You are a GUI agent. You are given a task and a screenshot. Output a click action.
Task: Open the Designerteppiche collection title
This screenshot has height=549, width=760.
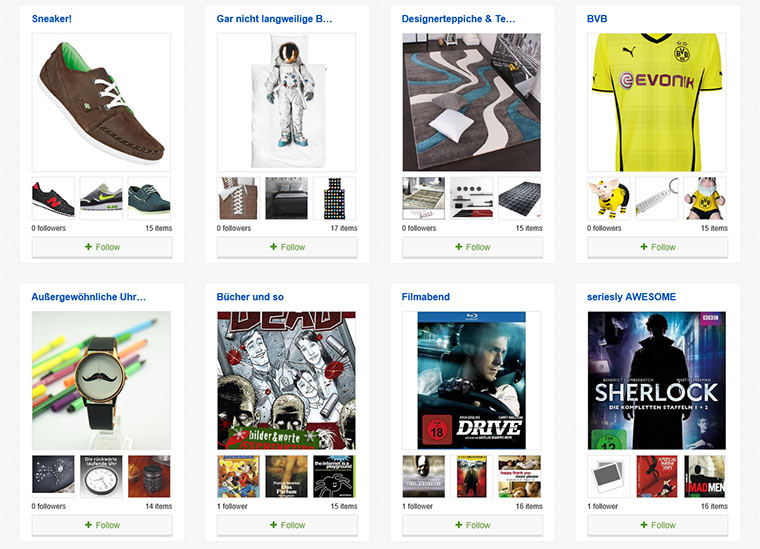[x=458, y=19]
